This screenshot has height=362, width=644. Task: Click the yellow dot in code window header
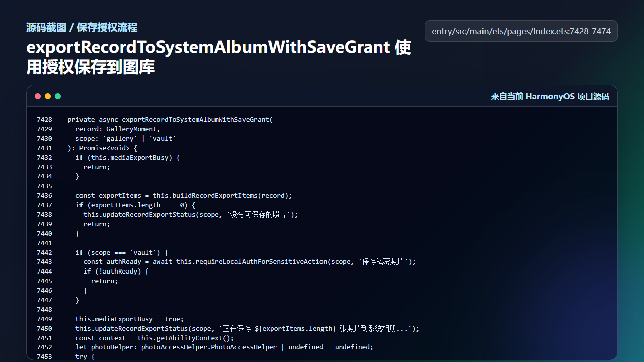coord(48,96)
